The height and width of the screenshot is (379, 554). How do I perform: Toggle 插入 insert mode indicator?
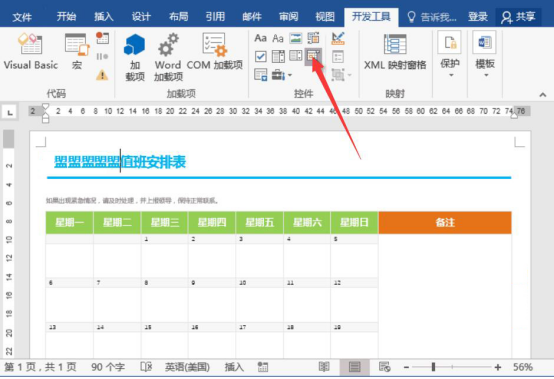234,367
